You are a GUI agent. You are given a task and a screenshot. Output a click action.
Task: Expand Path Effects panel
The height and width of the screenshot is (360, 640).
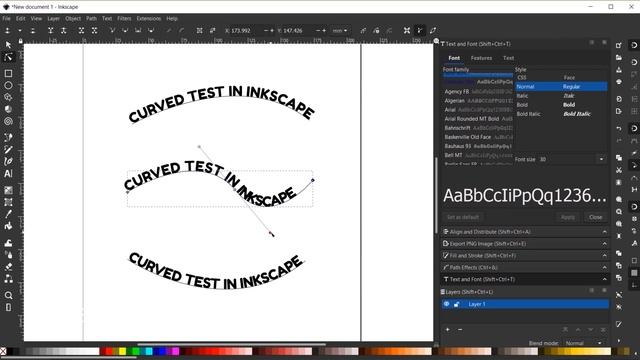click(524, 267)
